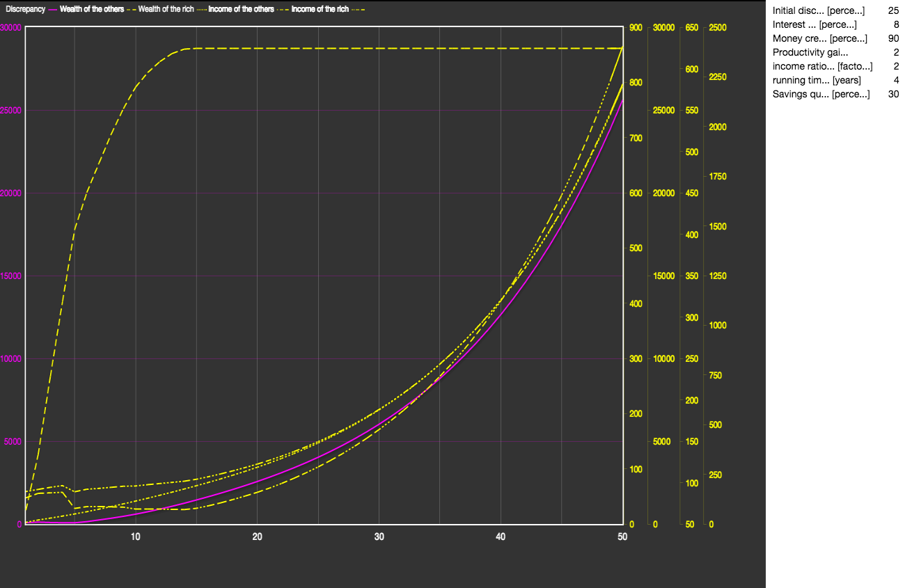Select the 'running tim... [years]' parameter label

pyautogui.click(x=817, y=80)
